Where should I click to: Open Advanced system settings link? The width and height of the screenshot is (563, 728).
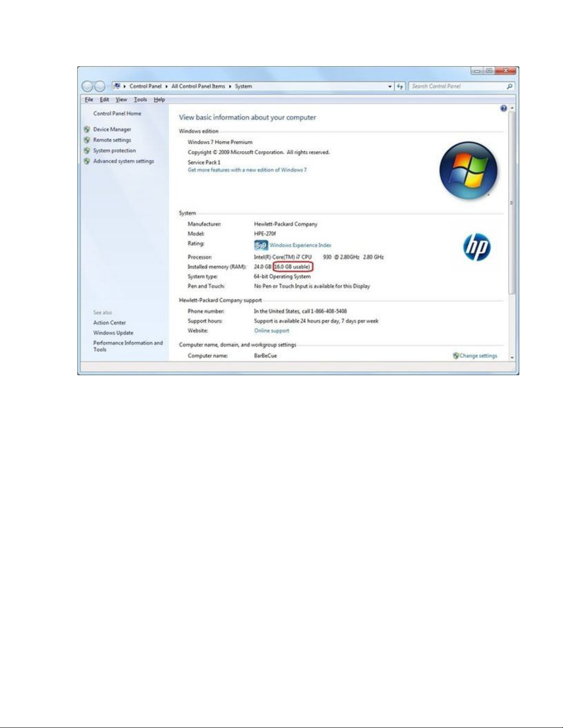pos(124,161)
